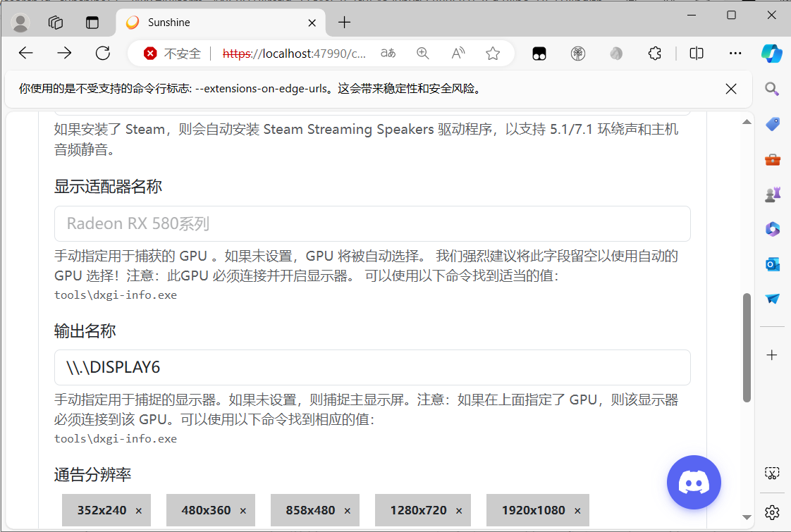Open the Copilot icon
The image size is (791, 532).
772,54
